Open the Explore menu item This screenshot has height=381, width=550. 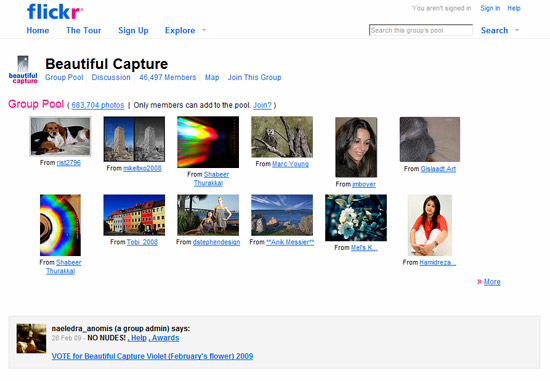pos(180,31)
